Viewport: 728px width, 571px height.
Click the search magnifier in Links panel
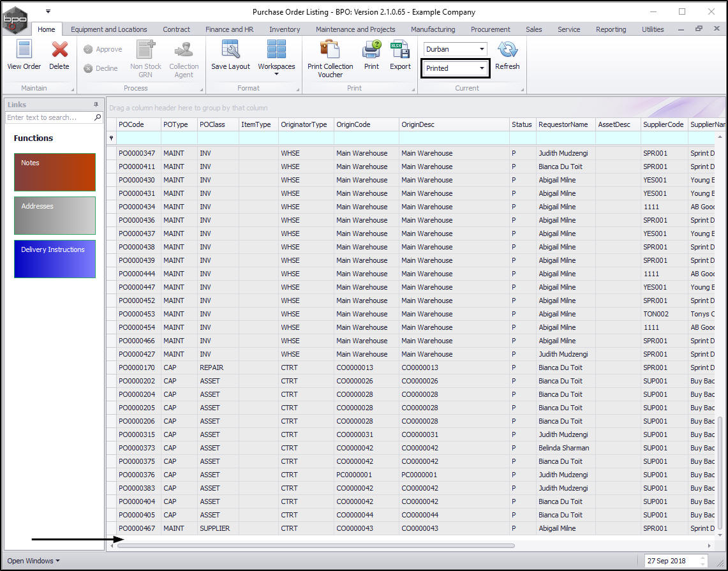(98, 117)
